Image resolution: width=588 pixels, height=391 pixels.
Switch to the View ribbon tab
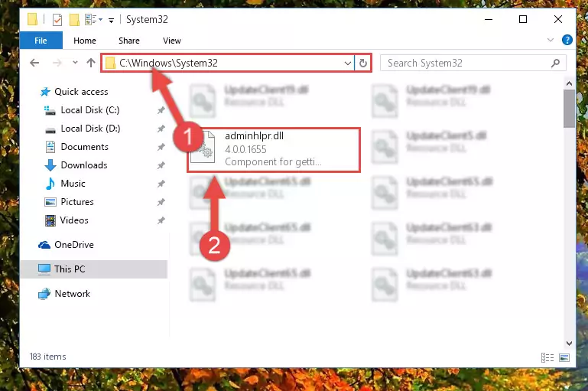coord(172,41)
